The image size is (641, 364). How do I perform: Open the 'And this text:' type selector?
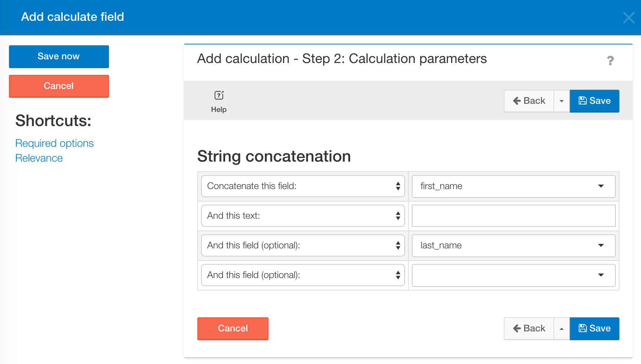click(x=303, y=216)
